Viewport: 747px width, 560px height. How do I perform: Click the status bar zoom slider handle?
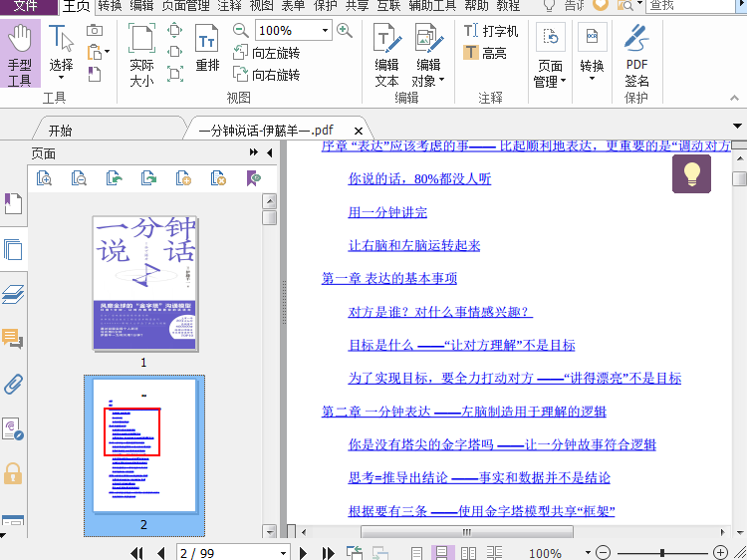pyautogui.click(x=662, y=553)
